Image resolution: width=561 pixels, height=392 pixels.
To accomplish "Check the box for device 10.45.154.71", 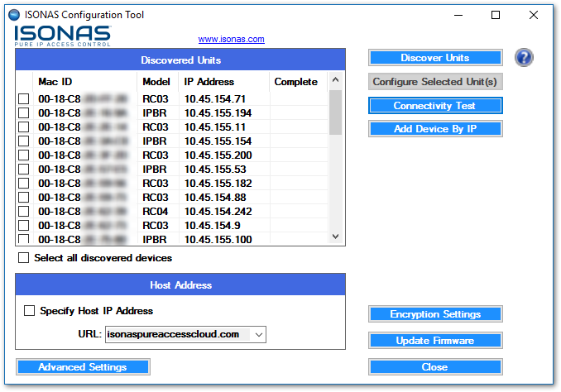I will [24, 98].
